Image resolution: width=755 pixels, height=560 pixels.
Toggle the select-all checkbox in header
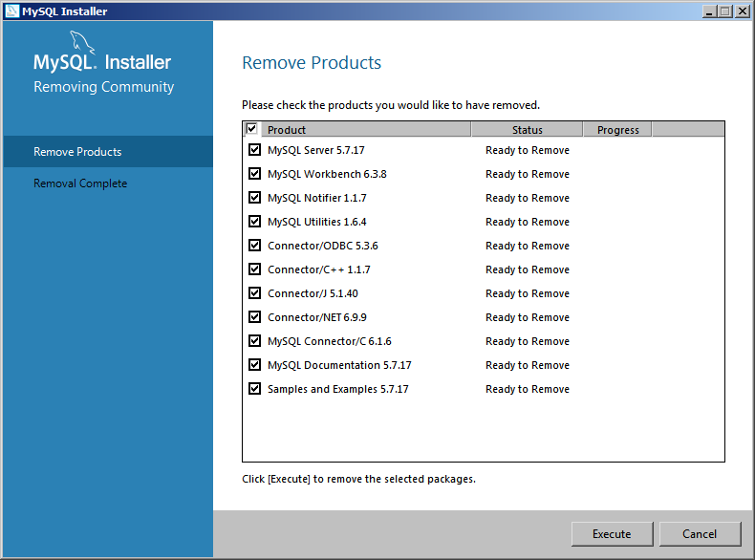(x=251, y=129)
